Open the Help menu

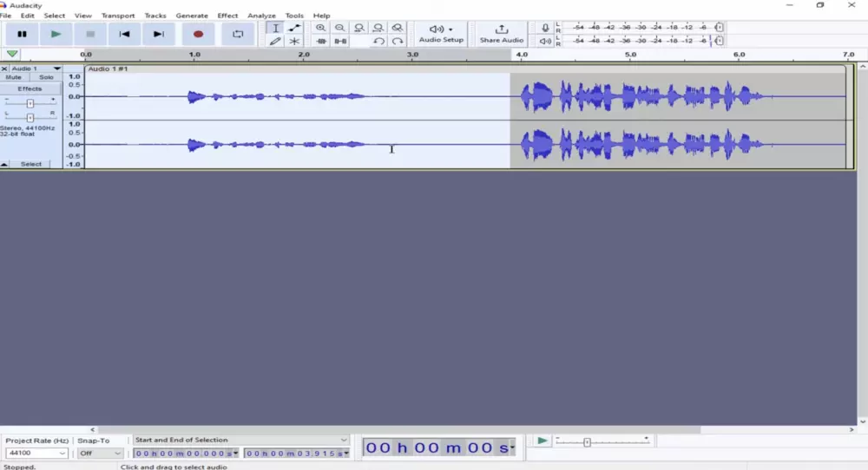pos(321,16)
